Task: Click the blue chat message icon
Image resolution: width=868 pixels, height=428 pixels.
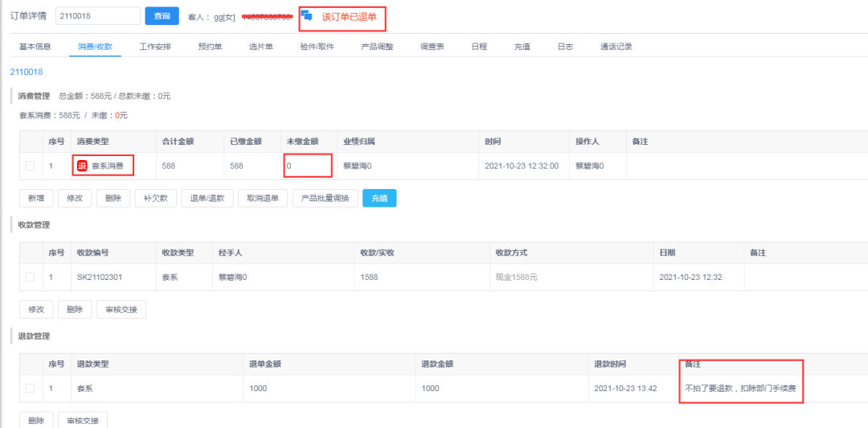Action: [x=307, y=16]
